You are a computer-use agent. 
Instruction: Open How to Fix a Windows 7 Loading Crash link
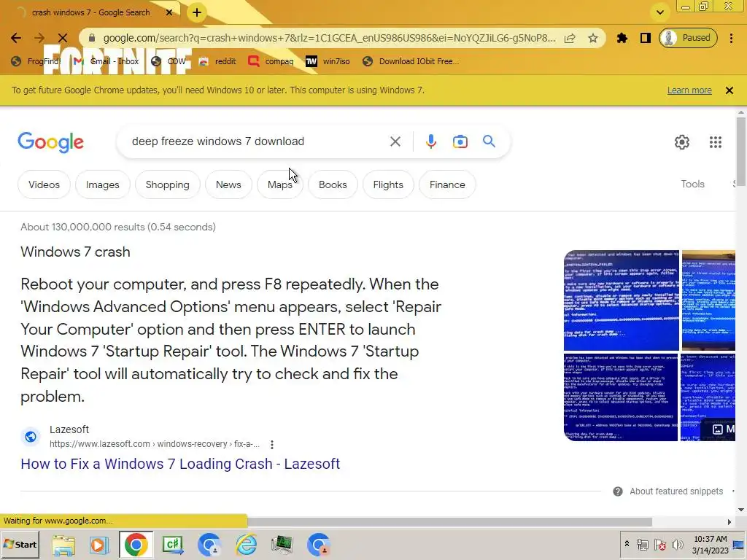pyautogui.click(x=180, y=464)
